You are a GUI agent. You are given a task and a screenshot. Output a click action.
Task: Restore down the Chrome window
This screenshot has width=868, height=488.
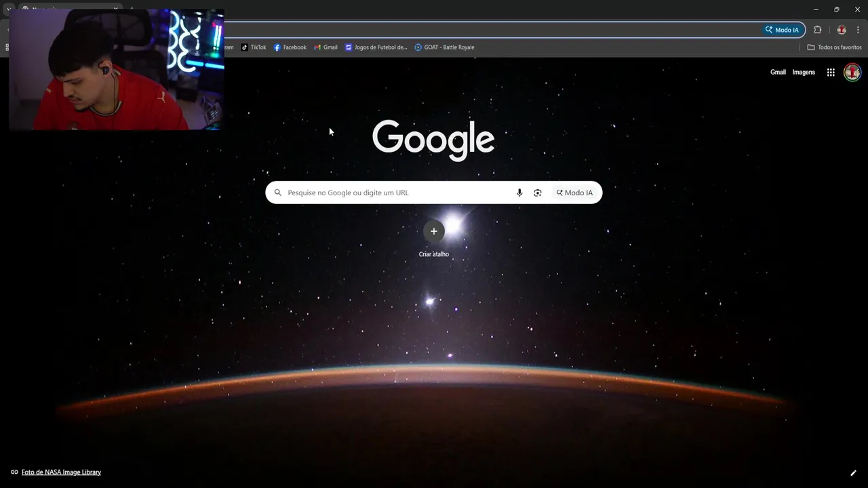836,9
